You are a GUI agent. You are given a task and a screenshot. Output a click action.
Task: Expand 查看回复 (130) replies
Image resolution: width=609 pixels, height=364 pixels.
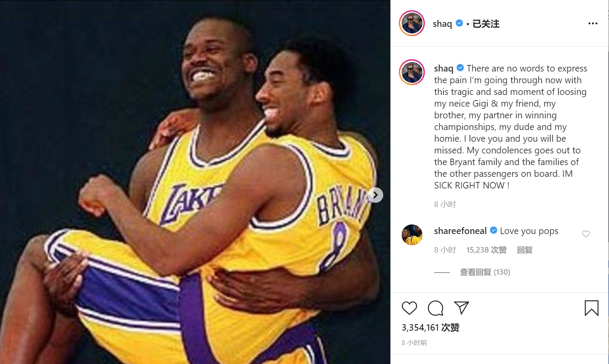485,272
